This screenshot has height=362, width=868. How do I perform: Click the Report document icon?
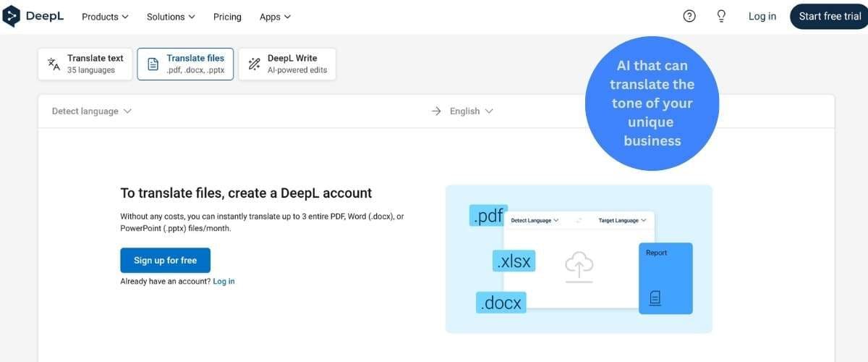pos(655,298)
